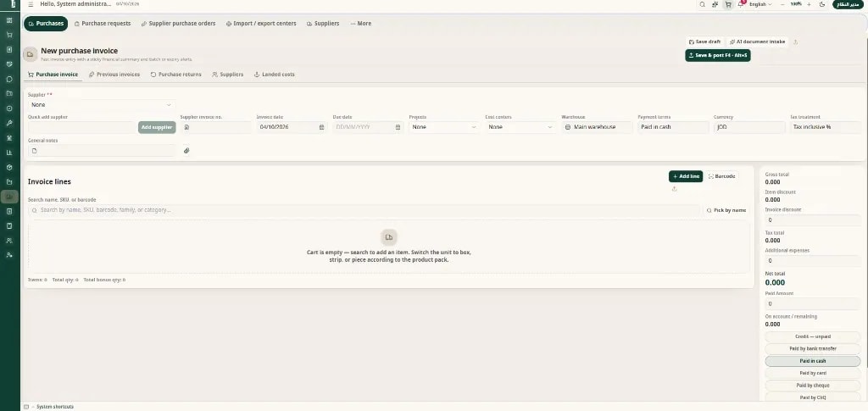Click the Arabic user profile badge

[x=848, y=4]
